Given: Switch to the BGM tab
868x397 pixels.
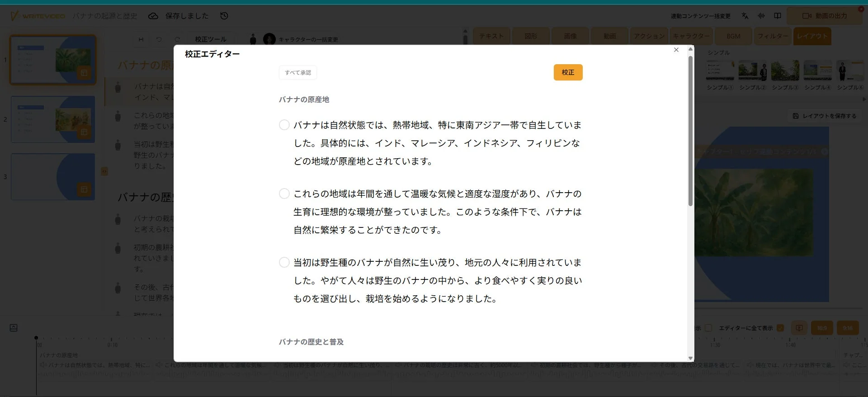Looking at the screenshot, I should (733, 36).
